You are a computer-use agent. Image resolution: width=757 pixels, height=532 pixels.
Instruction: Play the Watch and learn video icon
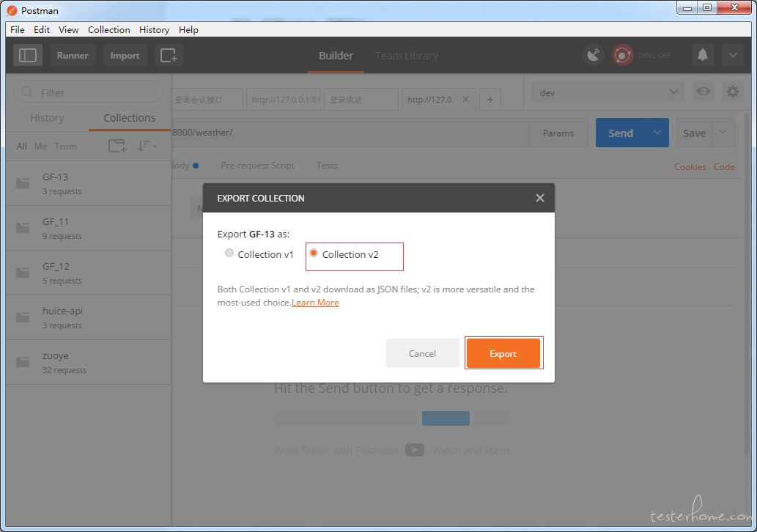[414, 450]
